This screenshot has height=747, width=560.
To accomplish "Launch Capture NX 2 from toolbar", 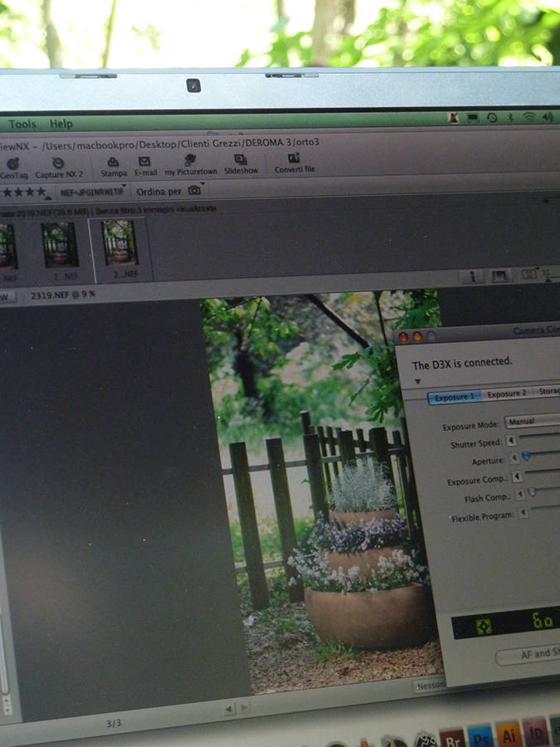I will click(58, 164).
